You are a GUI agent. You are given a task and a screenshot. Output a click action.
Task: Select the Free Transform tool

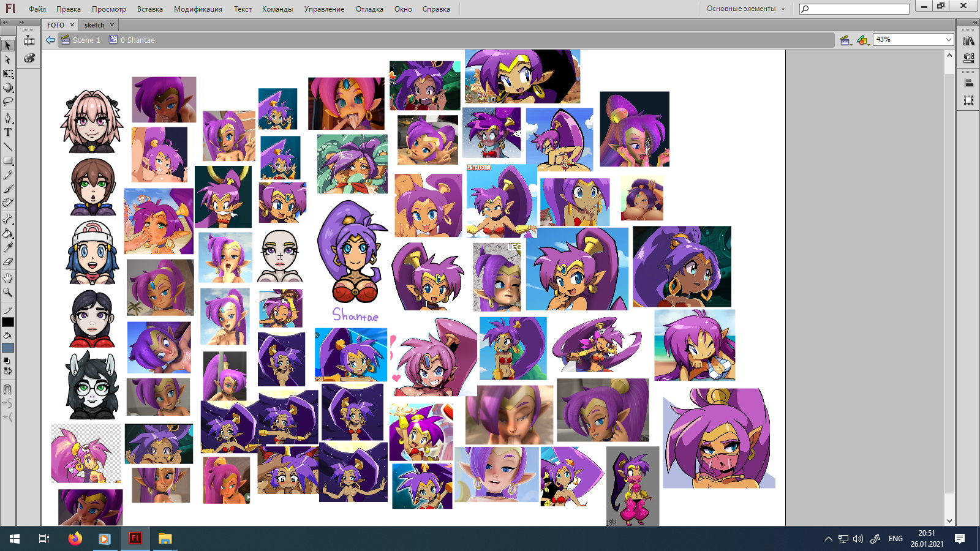[8, 73]
